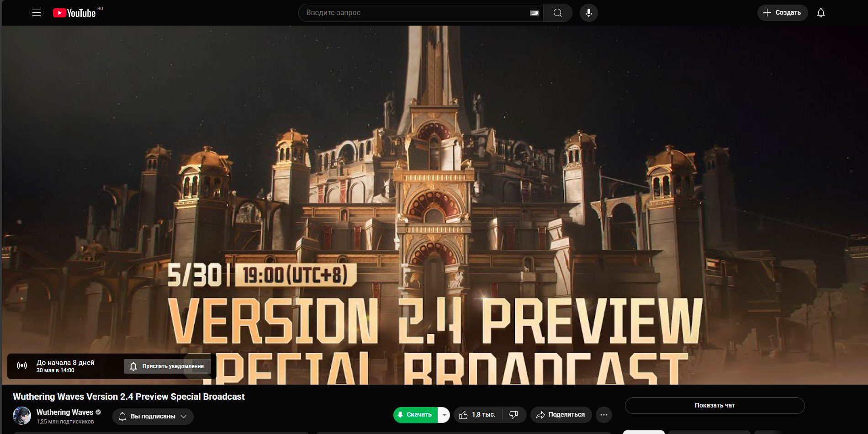The height and width of the screenshot is (434, 868).
Task: Open more actions three-dot menu
Action: tap(604, 415)
